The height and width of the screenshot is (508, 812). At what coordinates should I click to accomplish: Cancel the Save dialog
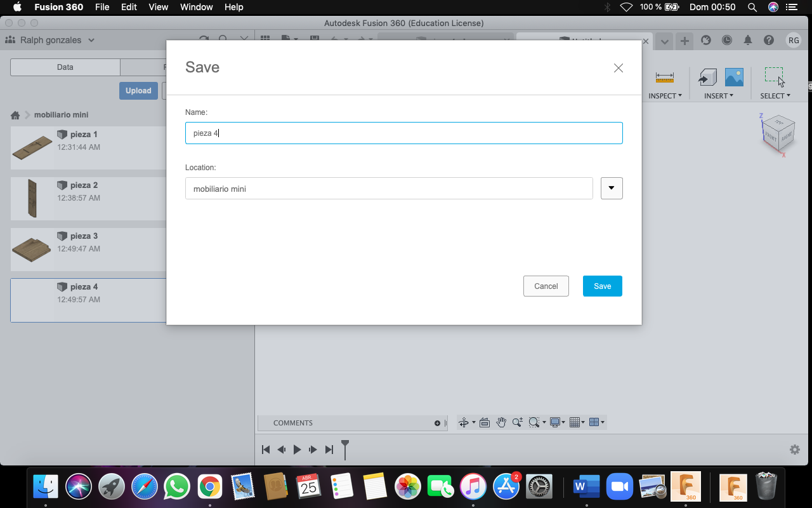point(546,286)
